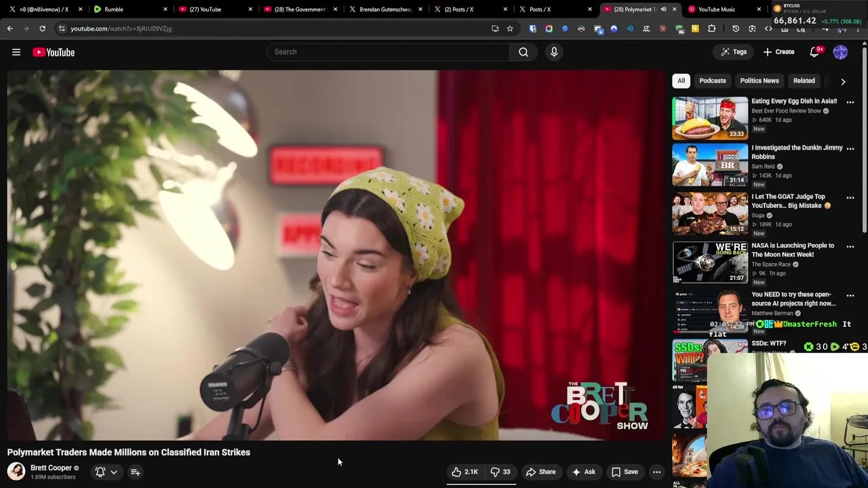
Task: Switch to the Rumble browser tab
Action: pyautogui.click(x=129, y=9)
